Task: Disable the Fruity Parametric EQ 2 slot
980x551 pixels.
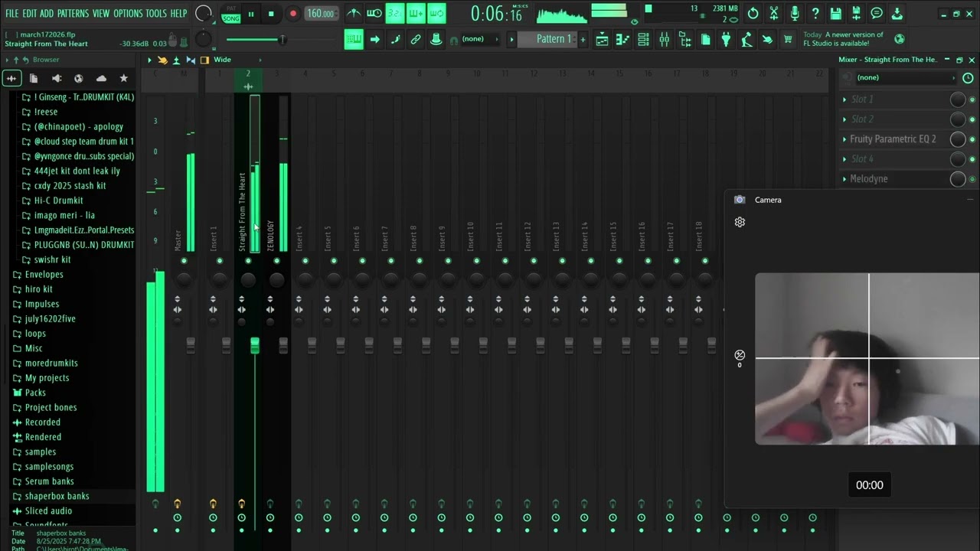Action: tap(972, 139)
